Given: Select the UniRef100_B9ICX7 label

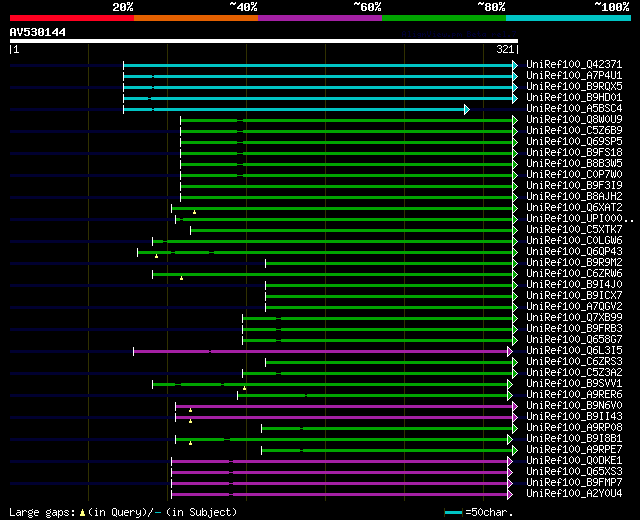Looking at the screenshot, I should pyautogui.click(x=574, y=296).
